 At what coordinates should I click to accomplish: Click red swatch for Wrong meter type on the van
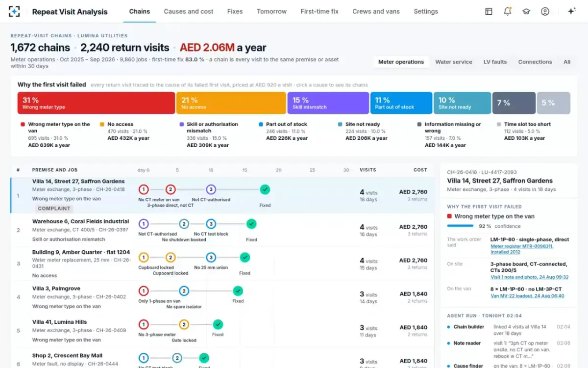(23, 125)
